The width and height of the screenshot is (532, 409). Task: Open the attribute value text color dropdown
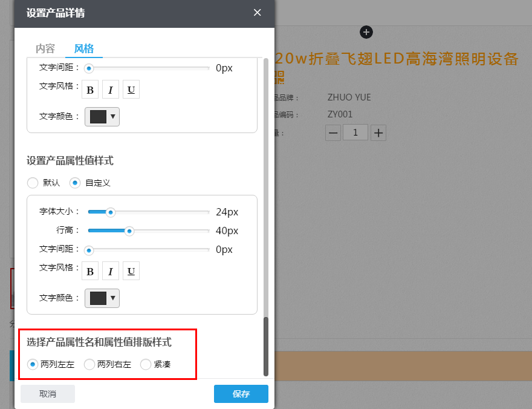[x=102, y=298]
